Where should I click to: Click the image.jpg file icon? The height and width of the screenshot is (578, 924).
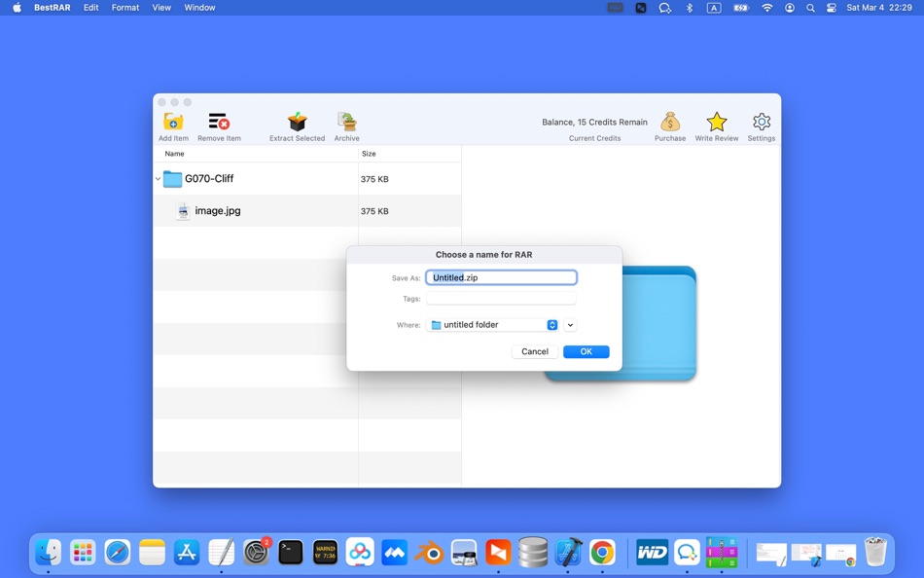point(183,210)
